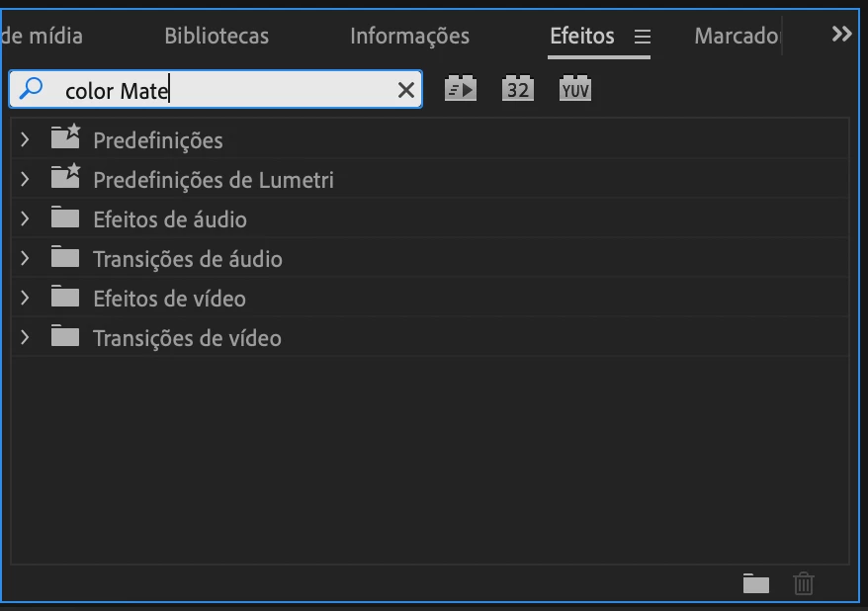The height and width of the screenshot is (611, 868).
Task: Expand the Efeitos de áudio folder
Action: pos(25,218)
